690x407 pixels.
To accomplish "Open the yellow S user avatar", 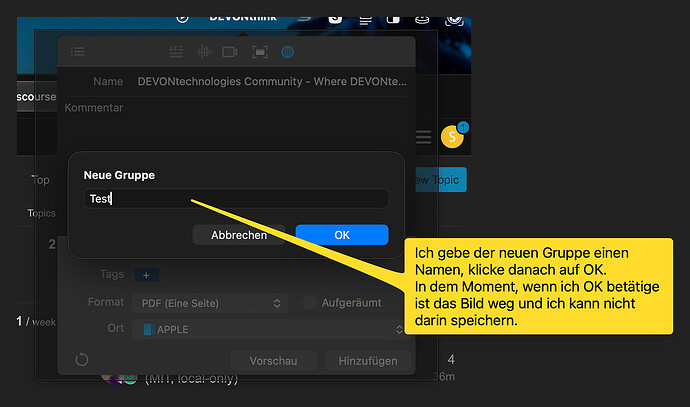I will click(452, 136).
